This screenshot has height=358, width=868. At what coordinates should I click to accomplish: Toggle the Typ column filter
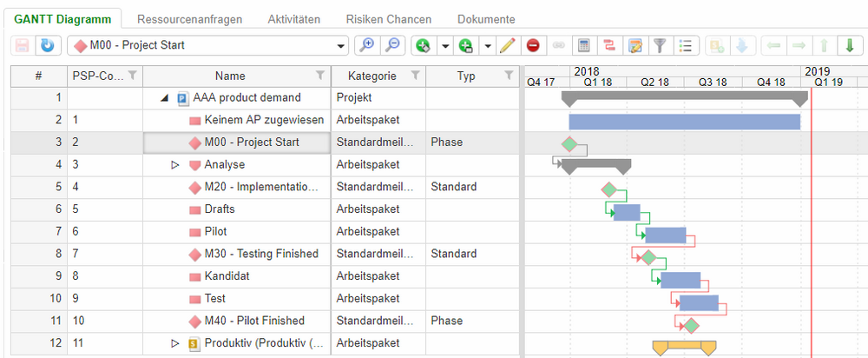tap(509, 76)
